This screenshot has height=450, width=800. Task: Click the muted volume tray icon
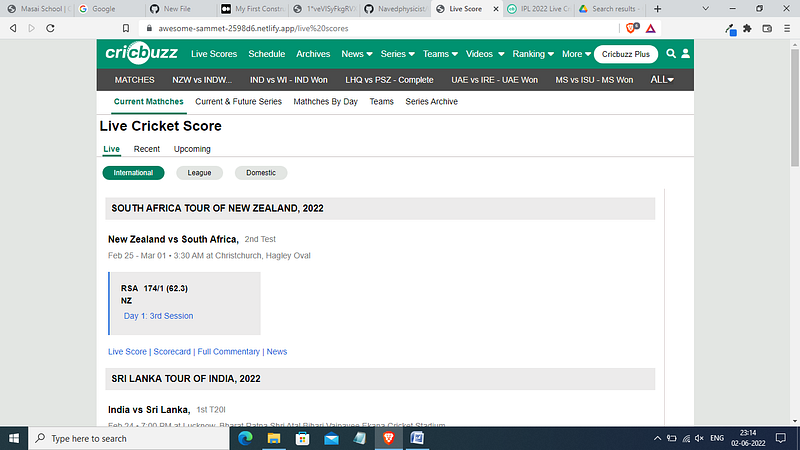click(x=699, y=438)
